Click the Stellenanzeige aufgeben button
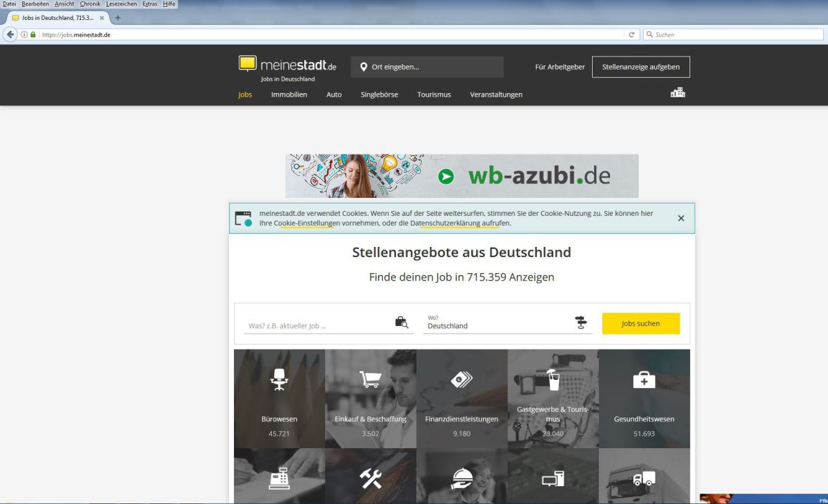Image resolution: width=828 pixels, height=504 pixels. point(641,67)
